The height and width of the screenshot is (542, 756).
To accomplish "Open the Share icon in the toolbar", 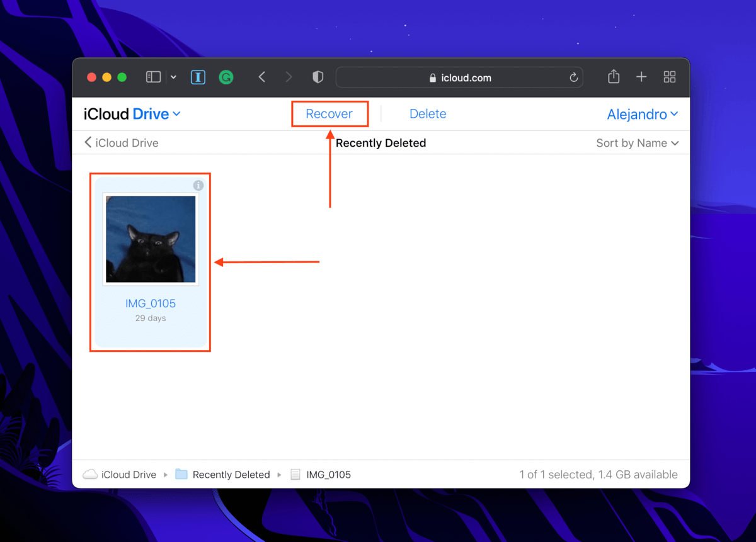I will (x=614, y=77).
